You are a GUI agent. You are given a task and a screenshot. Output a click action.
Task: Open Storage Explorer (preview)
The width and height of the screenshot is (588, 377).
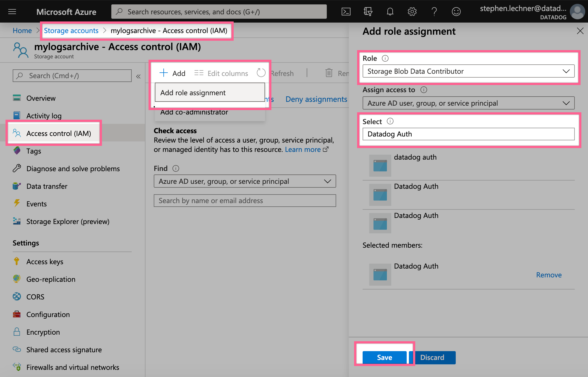coord(61,222)
